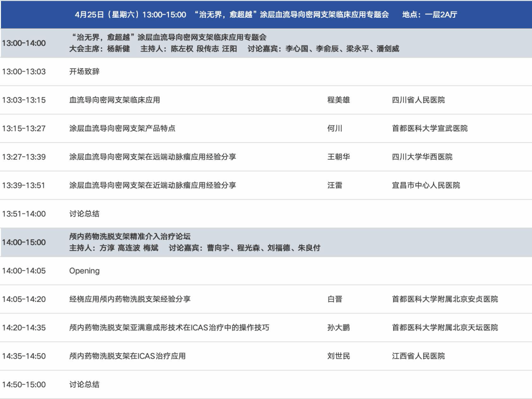
Task: Click the 主持人：方淳 高连波 梅斌 line
Action: (114, 248)
